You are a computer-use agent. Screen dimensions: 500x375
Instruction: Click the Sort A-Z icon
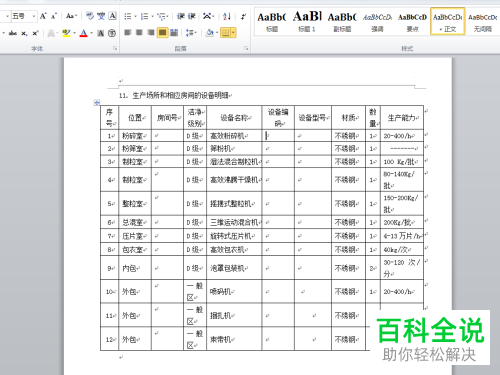point(227,16)
